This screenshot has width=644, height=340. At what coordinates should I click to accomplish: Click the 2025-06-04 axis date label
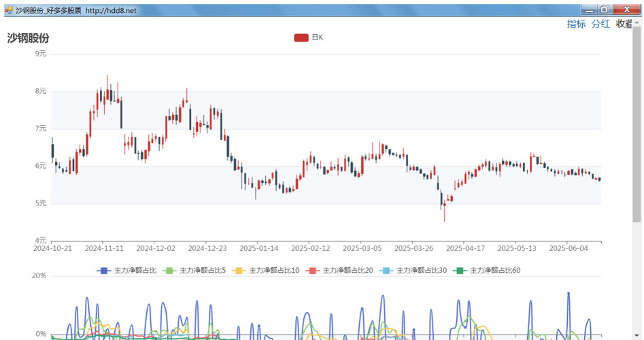click(x=569, y=248)
